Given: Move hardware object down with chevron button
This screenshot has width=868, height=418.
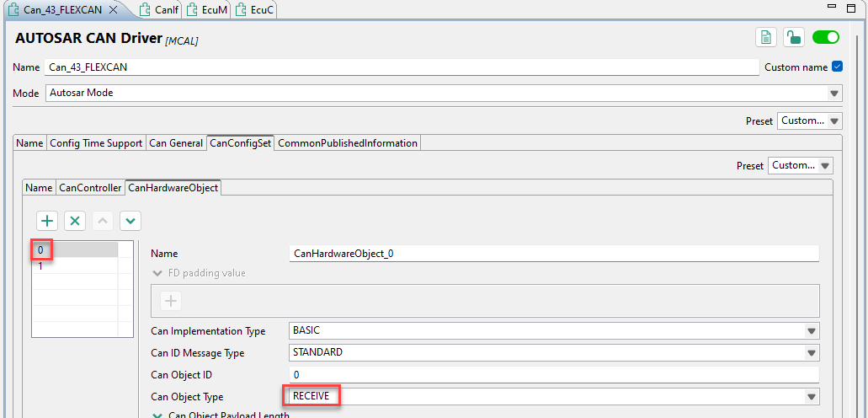Looking at the screenshot, I should [x=130, y=221].
